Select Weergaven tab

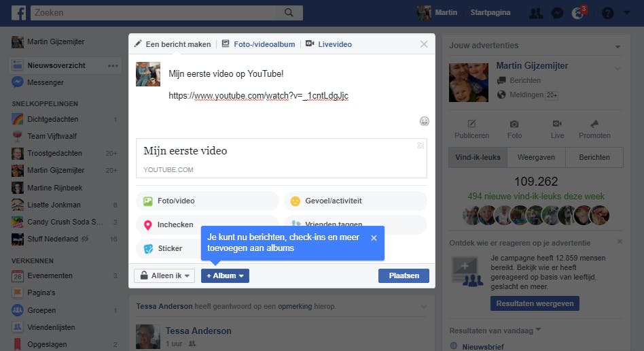pyautogui.click(x=537, y=157)
